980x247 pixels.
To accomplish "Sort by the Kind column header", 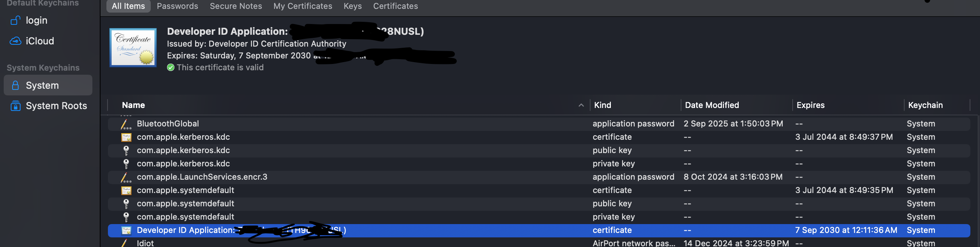I will point(603,105).
